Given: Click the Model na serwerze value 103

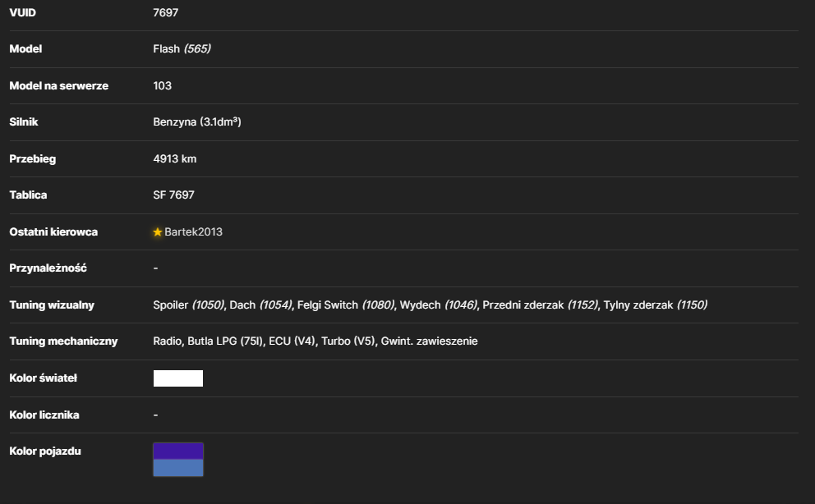Looking at the screenshot, I should (x=162, y=85).
